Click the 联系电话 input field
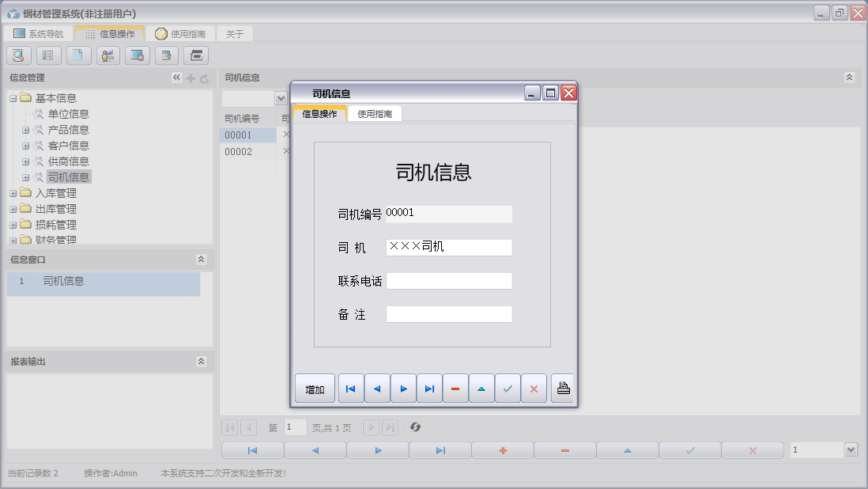The image size is (868, 489). click(448, 280)
